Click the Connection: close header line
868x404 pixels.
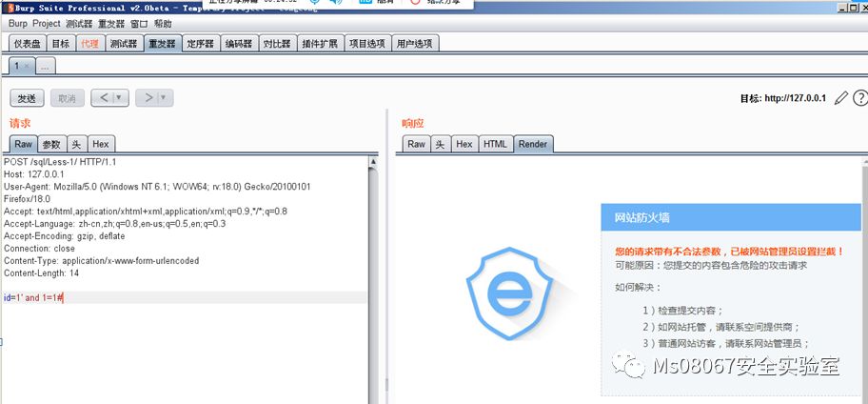(x=39, y=249)
